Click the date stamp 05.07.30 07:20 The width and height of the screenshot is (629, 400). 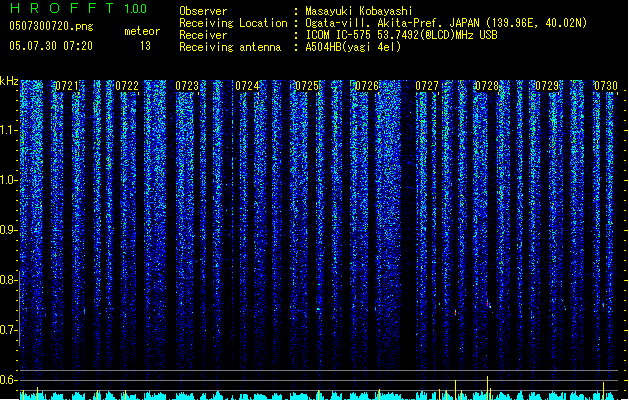51,46
